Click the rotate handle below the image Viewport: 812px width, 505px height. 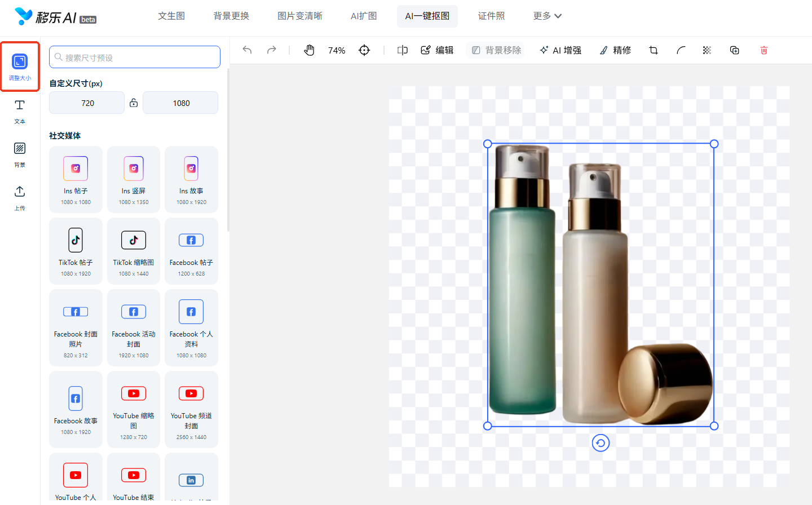[601, 443]
